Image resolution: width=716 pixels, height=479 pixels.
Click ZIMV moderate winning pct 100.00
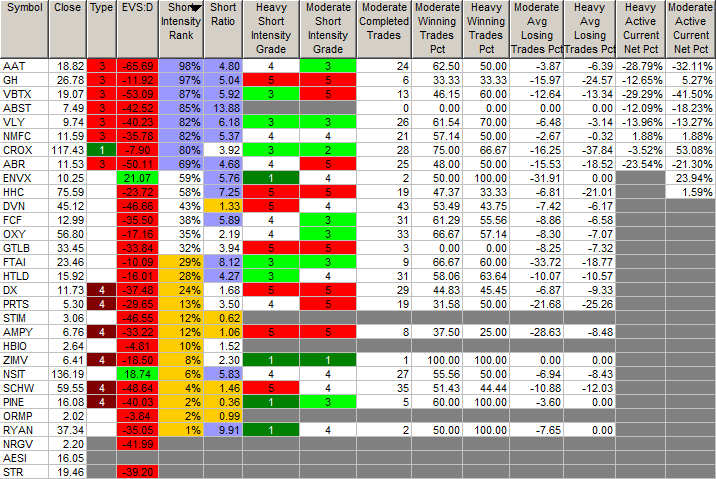point(437,360)
